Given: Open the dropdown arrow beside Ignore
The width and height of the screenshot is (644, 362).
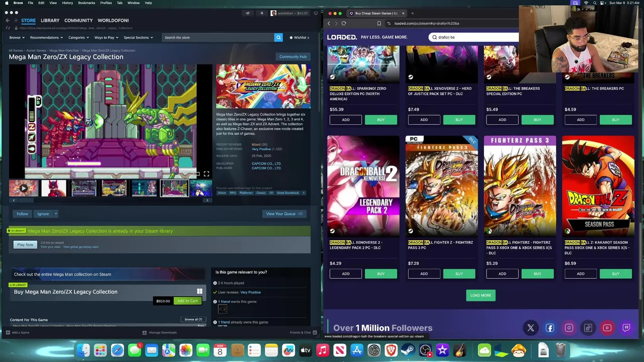Looking at the screenshot, I should pos(56,214).
